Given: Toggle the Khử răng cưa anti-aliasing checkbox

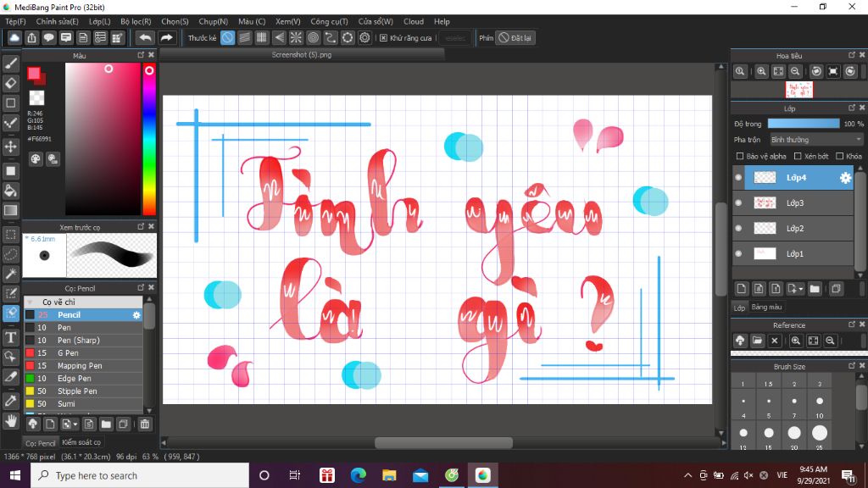Looking at the screenshot, I should coord(384,37).
